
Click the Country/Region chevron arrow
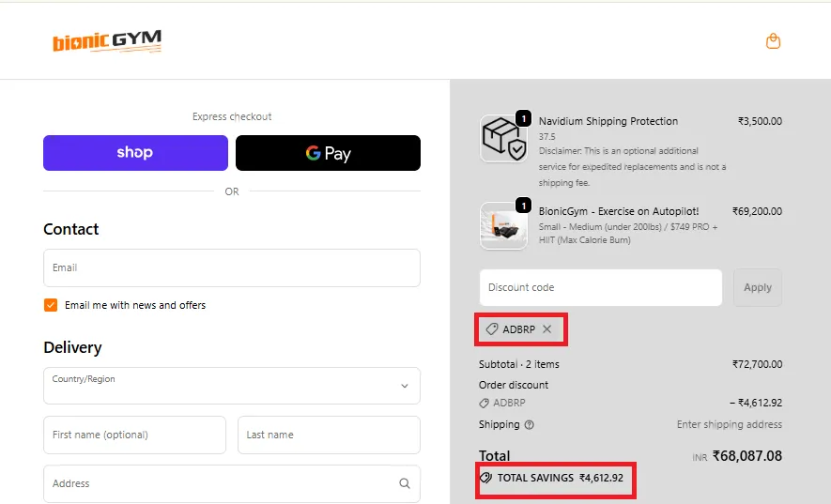pos(405,386)
